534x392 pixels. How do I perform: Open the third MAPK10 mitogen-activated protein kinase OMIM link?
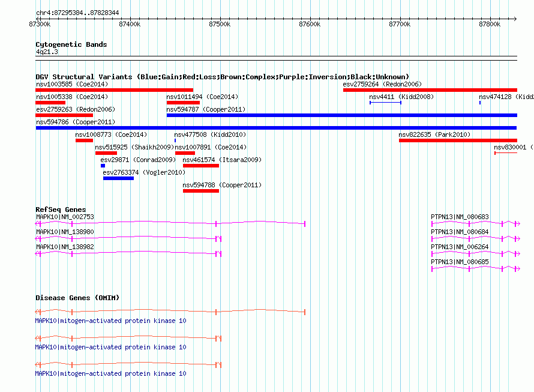(110, 373)
